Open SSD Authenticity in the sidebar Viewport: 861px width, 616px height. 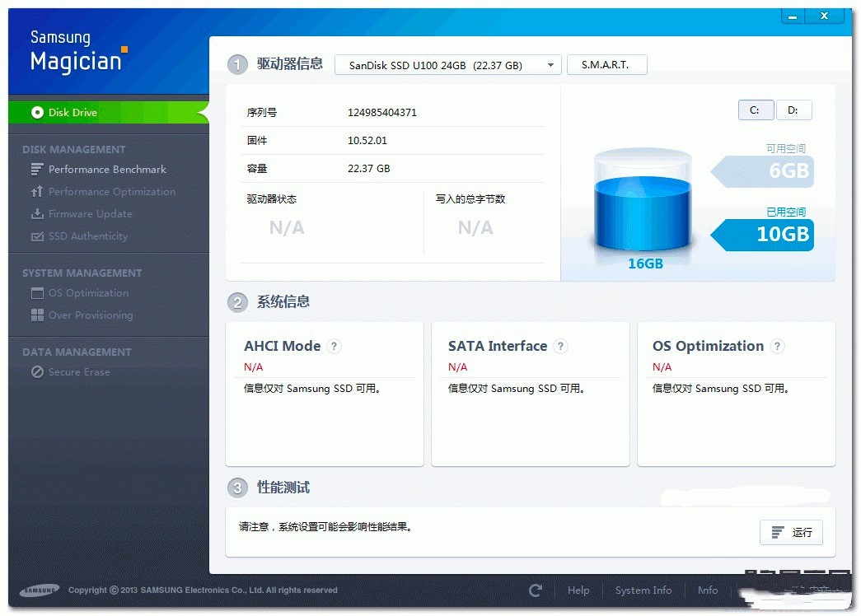(x=88, y=236)
